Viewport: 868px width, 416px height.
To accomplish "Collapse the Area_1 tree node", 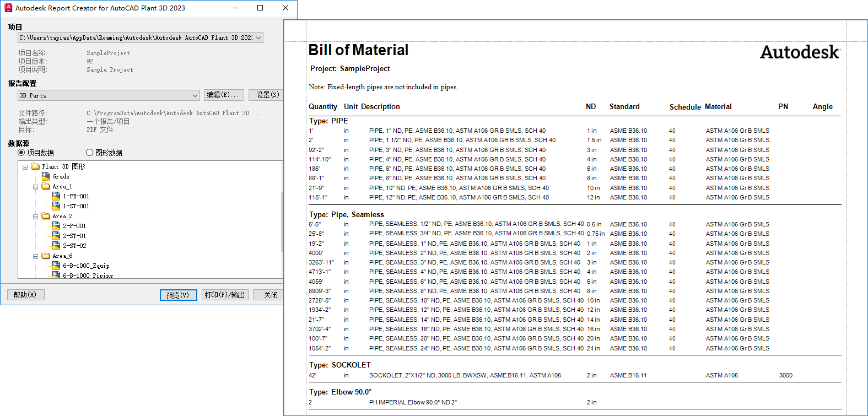I will tap(35, 187).
